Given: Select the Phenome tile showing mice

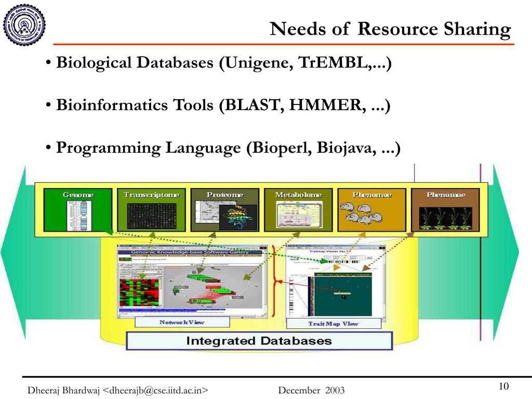Looking at the screenshot, I should coord(372,210).
